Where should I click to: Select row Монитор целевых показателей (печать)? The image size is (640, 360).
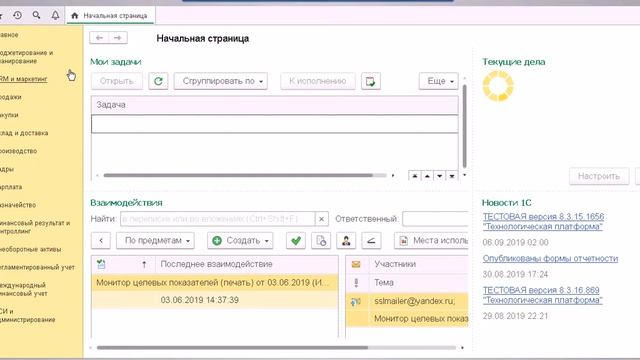pos(215,282)
